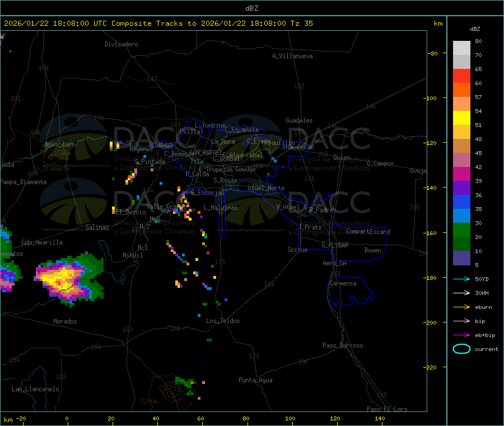
Task: Click the 30HM white arrow legend icon
Action: pos(461,293)
